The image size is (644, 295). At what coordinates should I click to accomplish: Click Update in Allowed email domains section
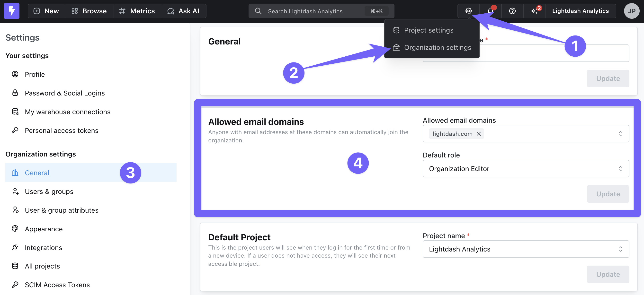(608, 194)
